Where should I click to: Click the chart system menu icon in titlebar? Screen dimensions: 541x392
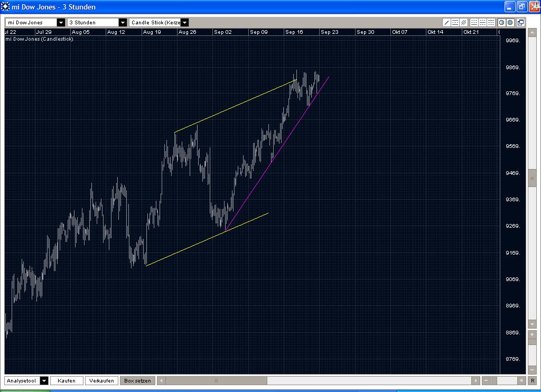tap(5, 7)
